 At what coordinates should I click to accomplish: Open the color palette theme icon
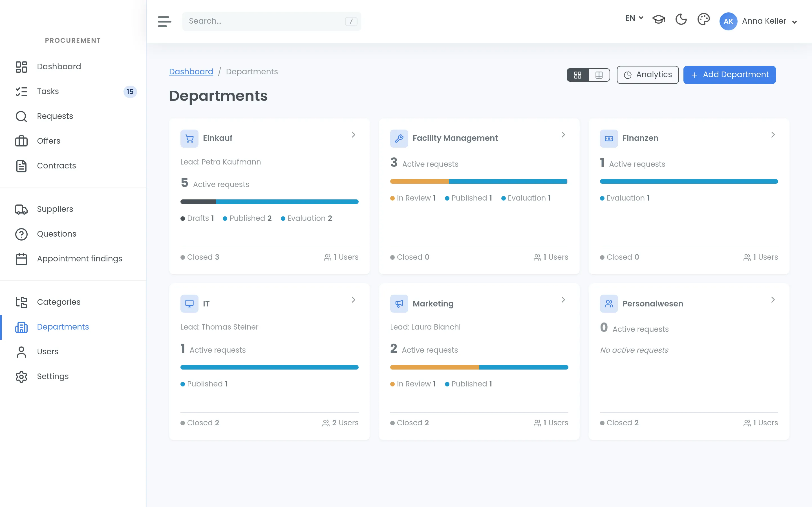[703, 19]
